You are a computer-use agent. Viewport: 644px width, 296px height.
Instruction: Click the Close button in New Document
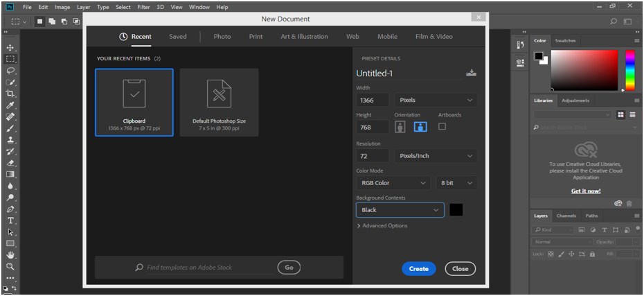460,269
